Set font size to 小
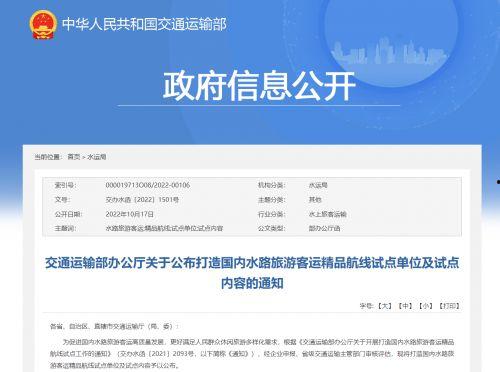The image size is (500, 372). tap(425, 306)
